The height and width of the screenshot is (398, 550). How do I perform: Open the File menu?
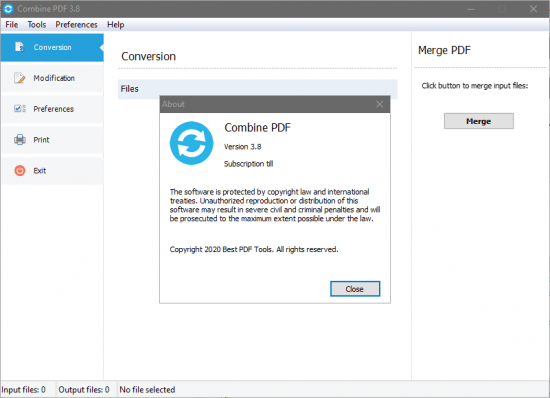tap(12, 25)
